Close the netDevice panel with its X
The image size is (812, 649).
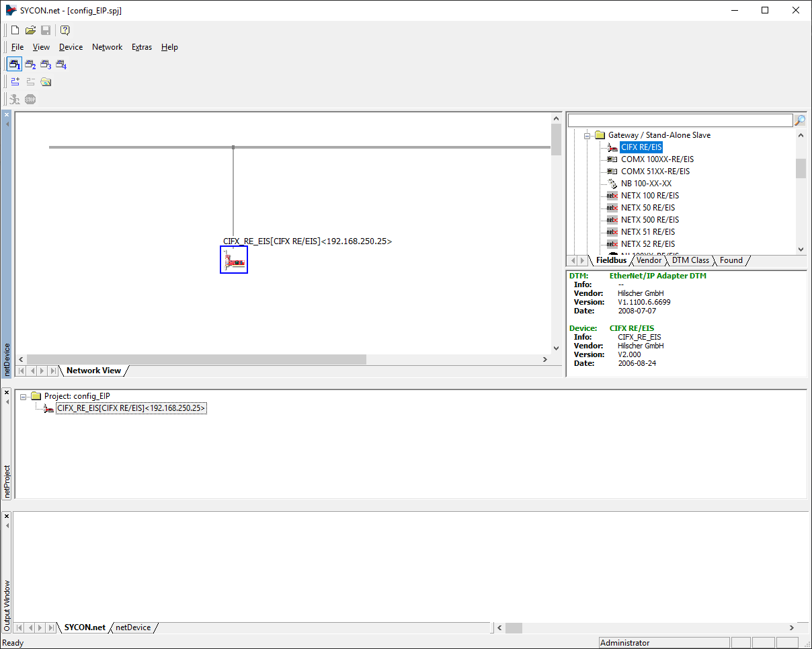pos(7,115)
